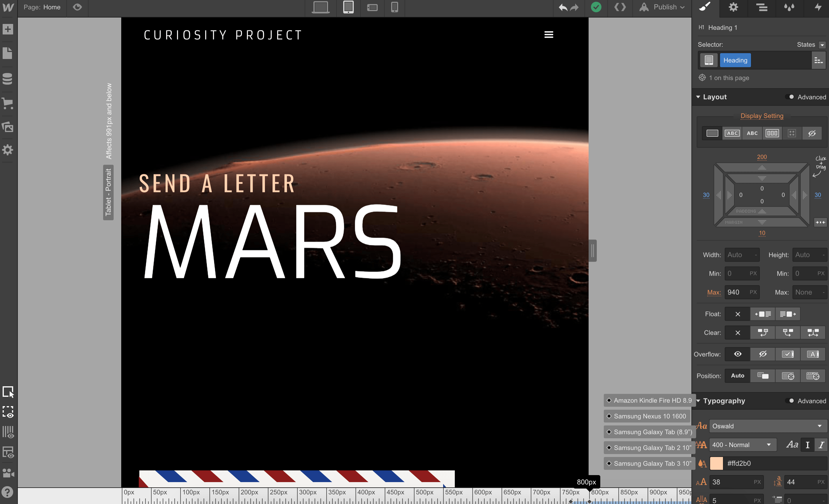
Task: Open the export code brackets icon
Action: (x=620, y=7)
